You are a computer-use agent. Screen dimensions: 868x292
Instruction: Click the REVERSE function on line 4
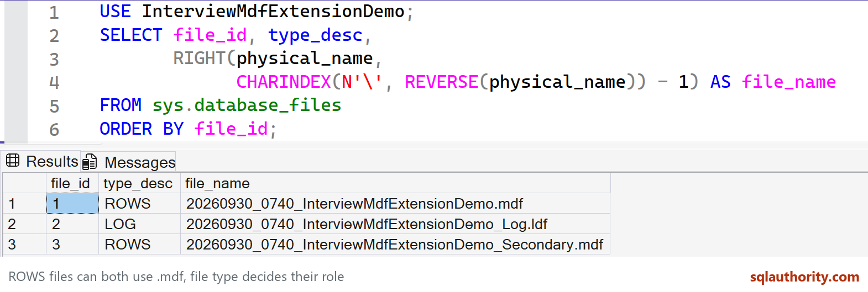coord(441,82)
